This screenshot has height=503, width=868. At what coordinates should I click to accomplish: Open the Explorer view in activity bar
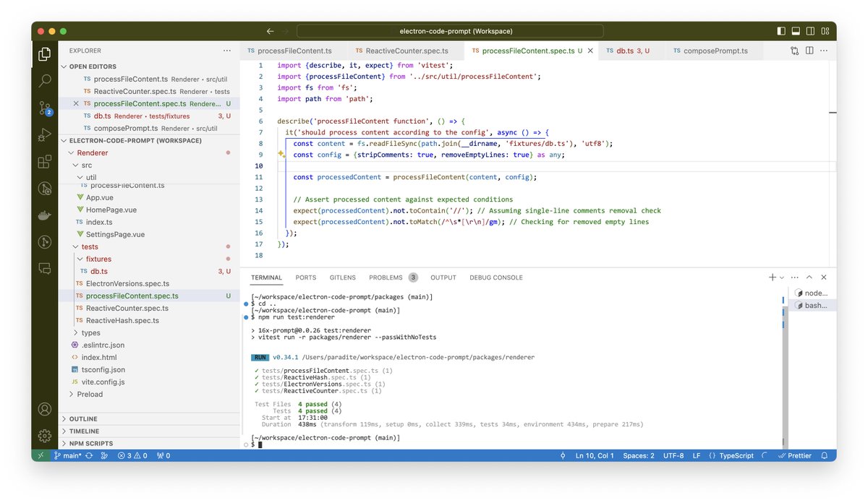[x=45, y=54]
